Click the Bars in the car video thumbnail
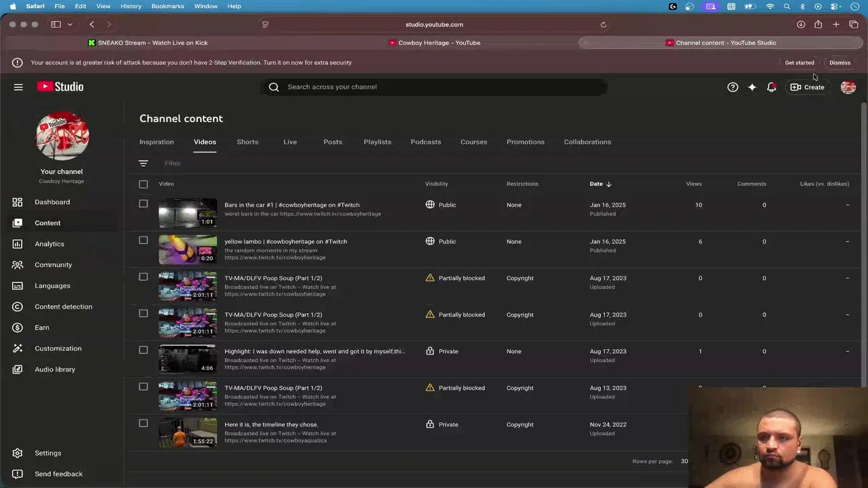868x488 pixels. click(x=188, y=213)
